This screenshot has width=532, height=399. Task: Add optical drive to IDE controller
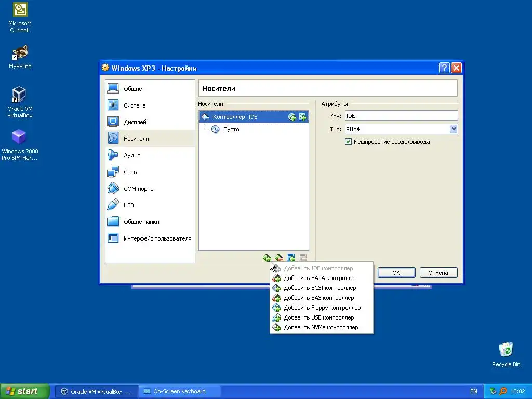point(292,117)
